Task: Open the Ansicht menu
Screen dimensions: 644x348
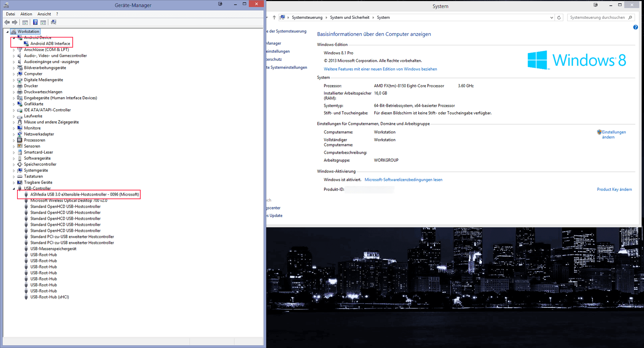Action: (x=44, y=14)
